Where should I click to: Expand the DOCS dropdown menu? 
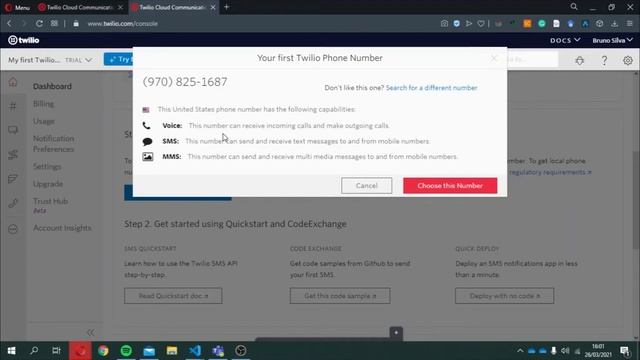pos(565,40)
